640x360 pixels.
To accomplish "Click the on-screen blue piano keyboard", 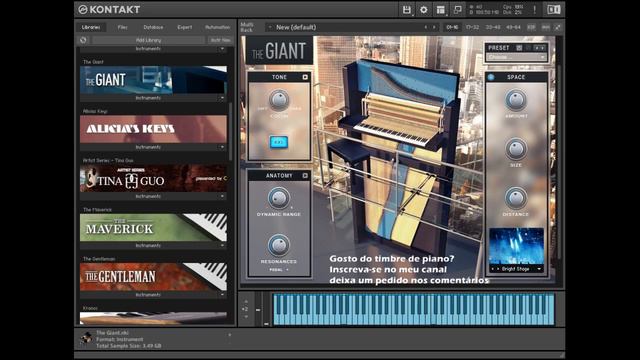I will (414, 309).
